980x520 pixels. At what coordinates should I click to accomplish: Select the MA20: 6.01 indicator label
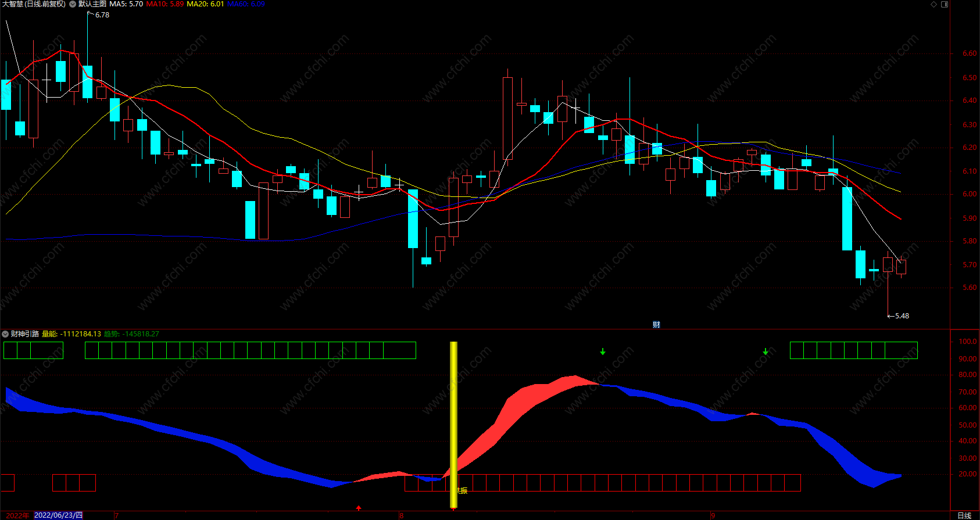click(205, 4)
